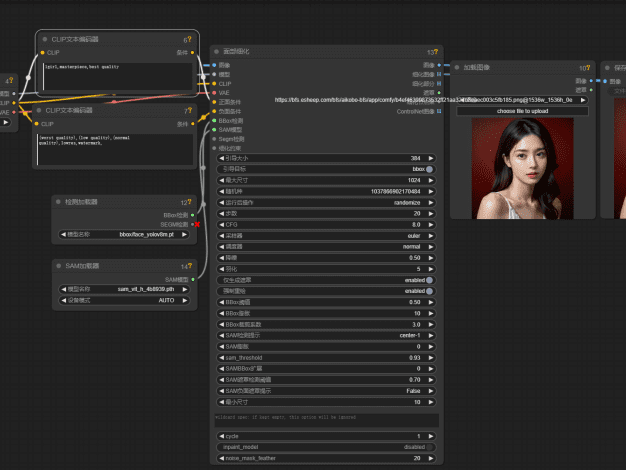Image resolution: width=626 pixels, height=470 pixels.
Task: Click the 羽化 value 5 slider field
Action: 326,269
